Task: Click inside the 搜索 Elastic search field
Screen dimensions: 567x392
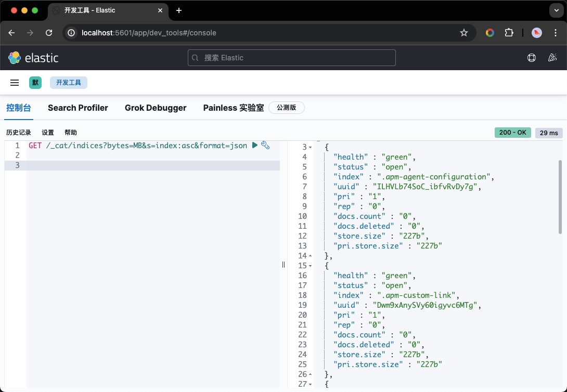Action: pos(291,58)
